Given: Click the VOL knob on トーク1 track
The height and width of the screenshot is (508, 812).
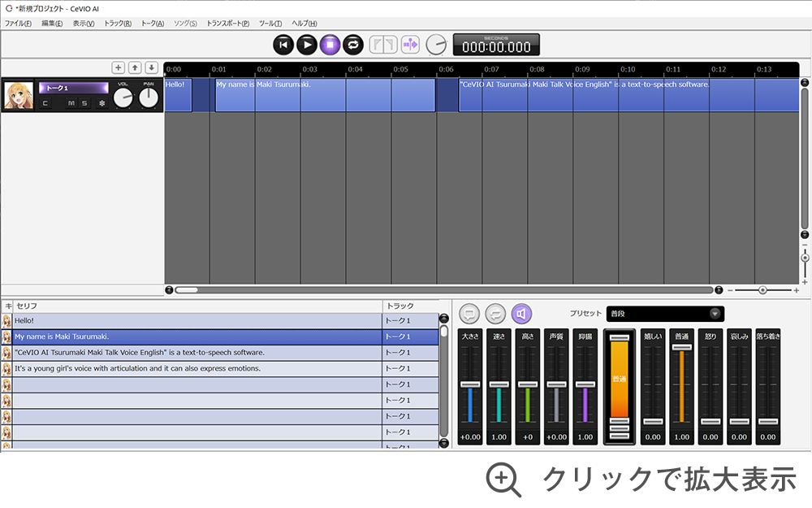Looking at the screenshot, I should pos(123,98).
